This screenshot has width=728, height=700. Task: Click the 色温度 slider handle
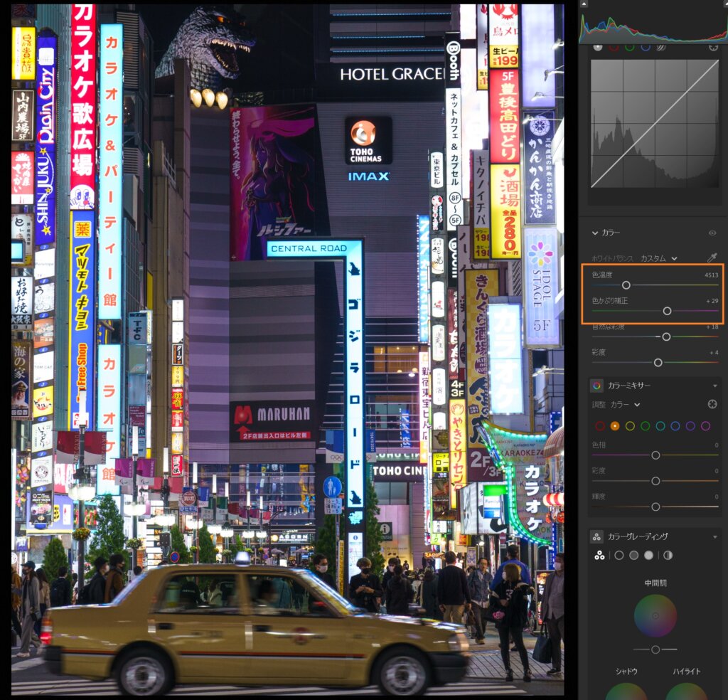click(626, 285)
